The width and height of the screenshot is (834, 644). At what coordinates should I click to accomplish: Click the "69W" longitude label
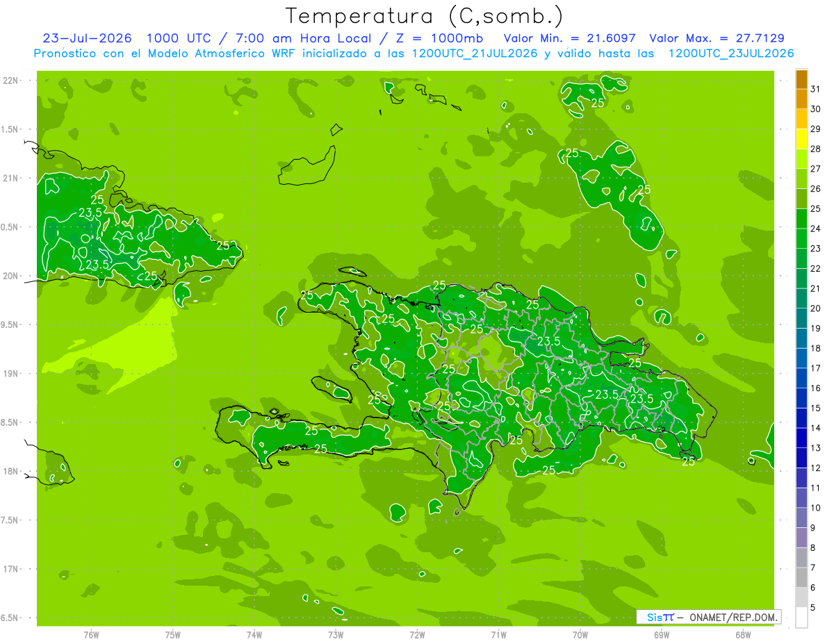pyautogui.click(x=662, y=635)
